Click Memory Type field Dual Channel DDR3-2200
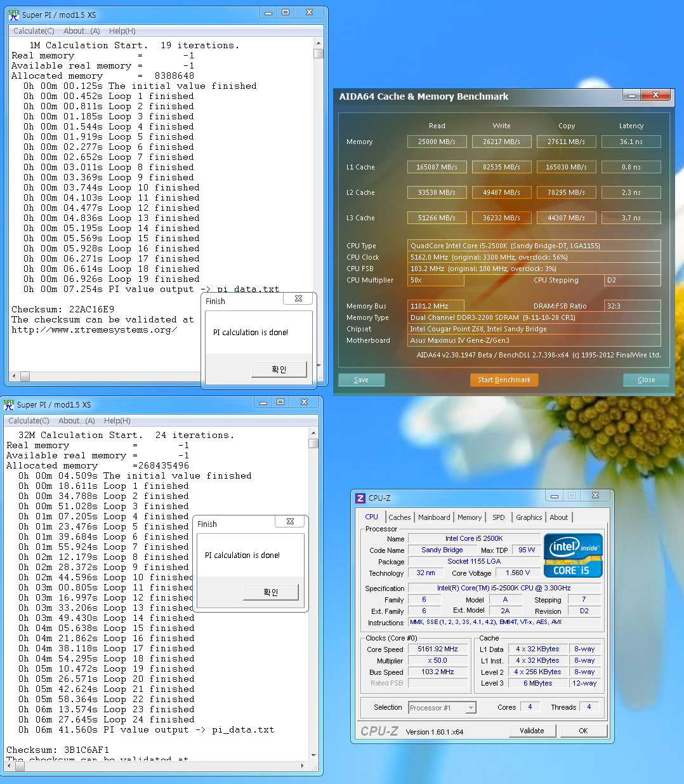 tap(534, 317)
